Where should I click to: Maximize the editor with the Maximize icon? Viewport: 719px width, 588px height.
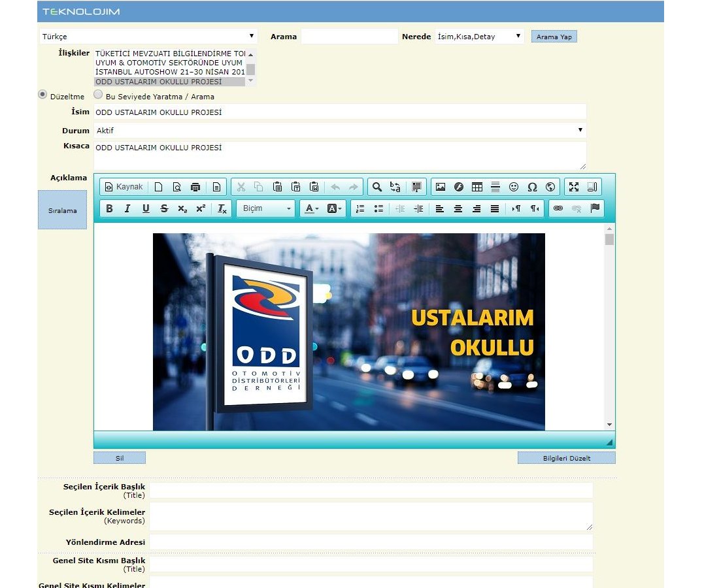point(574,187)
